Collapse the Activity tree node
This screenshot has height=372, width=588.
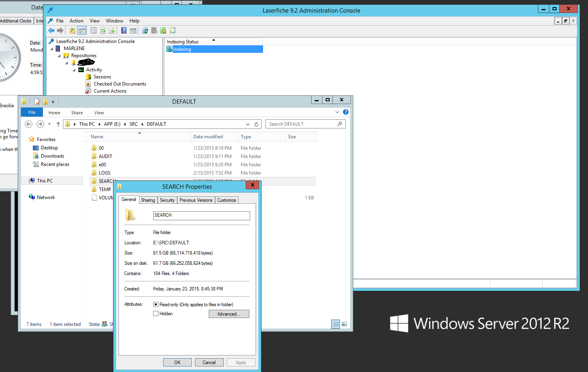pos(74,70)
